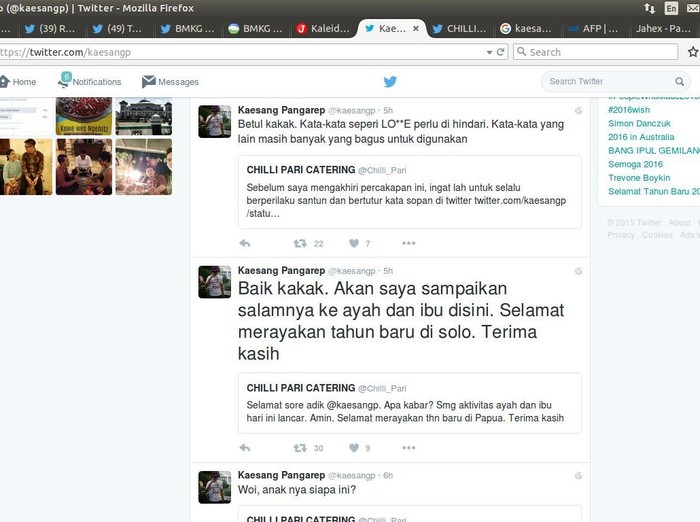Open the 5h timestamp of 'Betul kakak' tweet
Viewport: 700px width, 522px height.
[388, 111]
